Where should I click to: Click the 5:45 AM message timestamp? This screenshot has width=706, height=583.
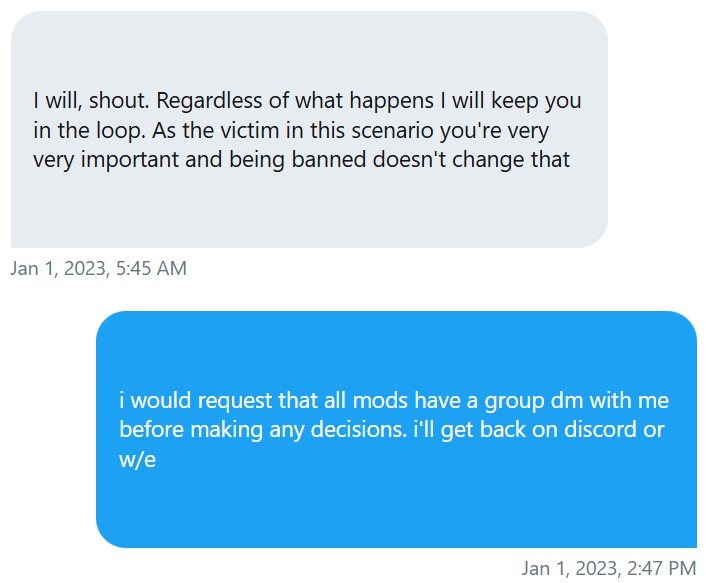coord(98,268)
